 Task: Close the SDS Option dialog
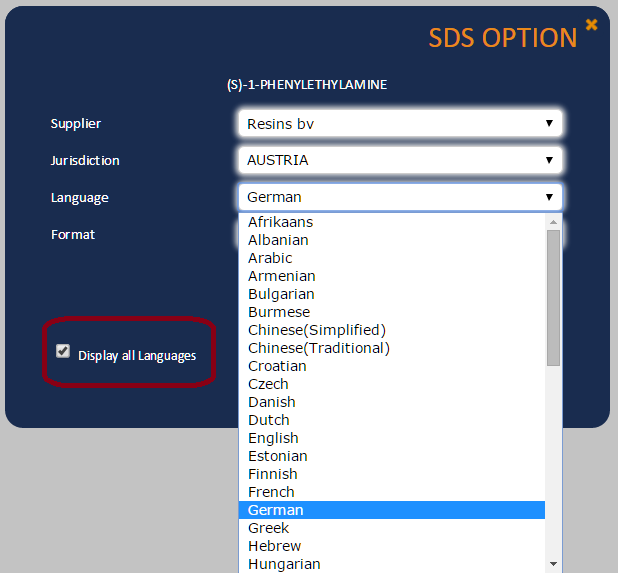click(591, 24)
